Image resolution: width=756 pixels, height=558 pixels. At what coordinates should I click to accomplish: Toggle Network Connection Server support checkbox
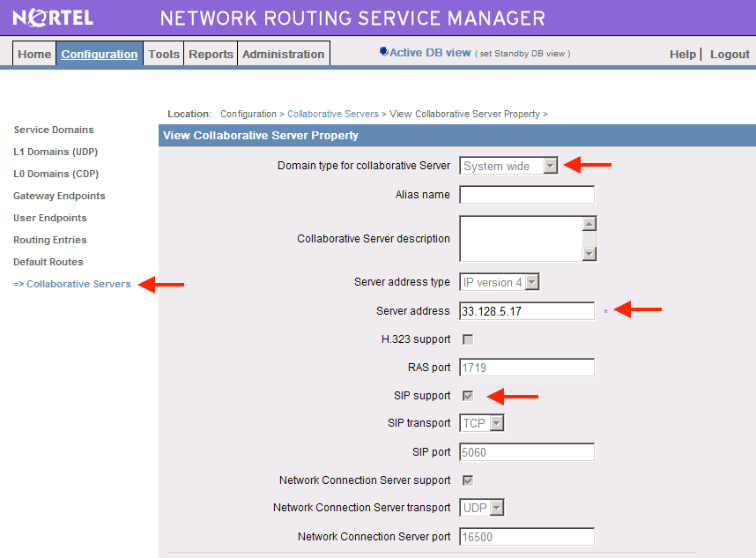click(468, 480)
